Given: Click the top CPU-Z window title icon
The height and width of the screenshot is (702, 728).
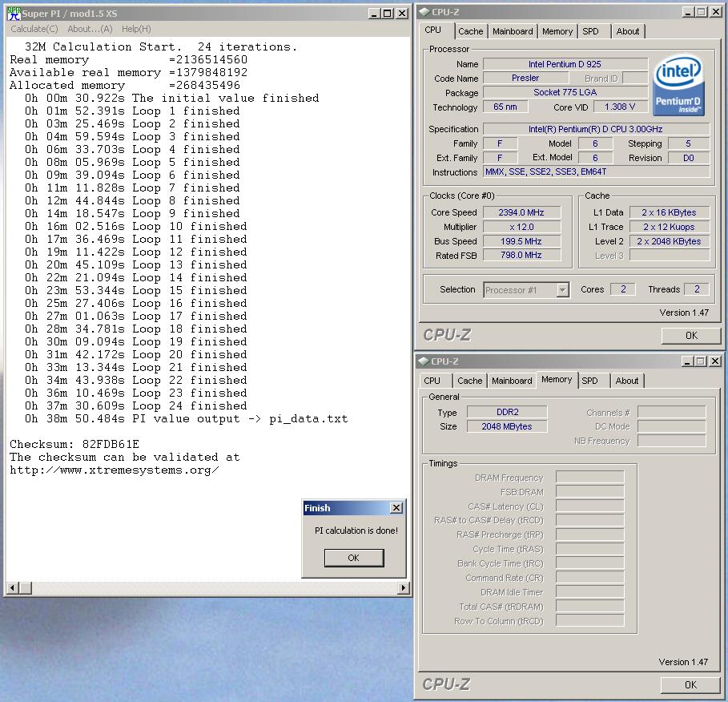Looking at the screenshot, I should tap(424, 11).
